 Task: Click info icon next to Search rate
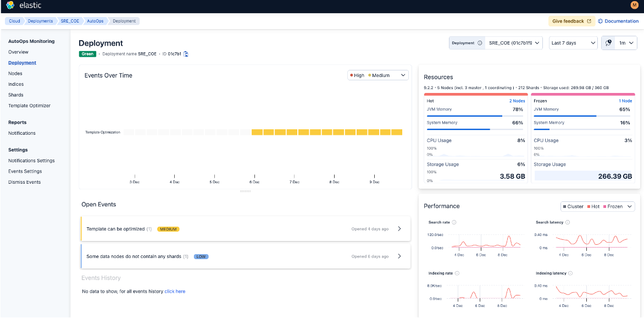point(454,222)
